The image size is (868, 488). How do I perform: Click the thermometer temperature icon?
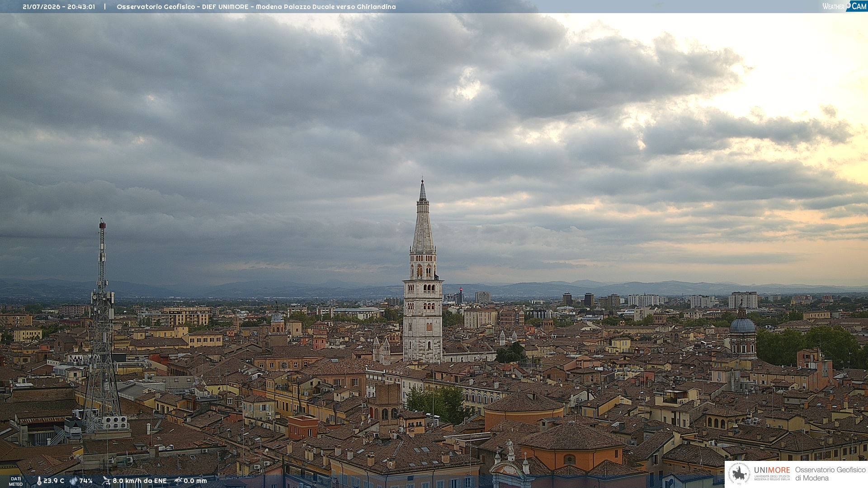(x=39, y=481)
